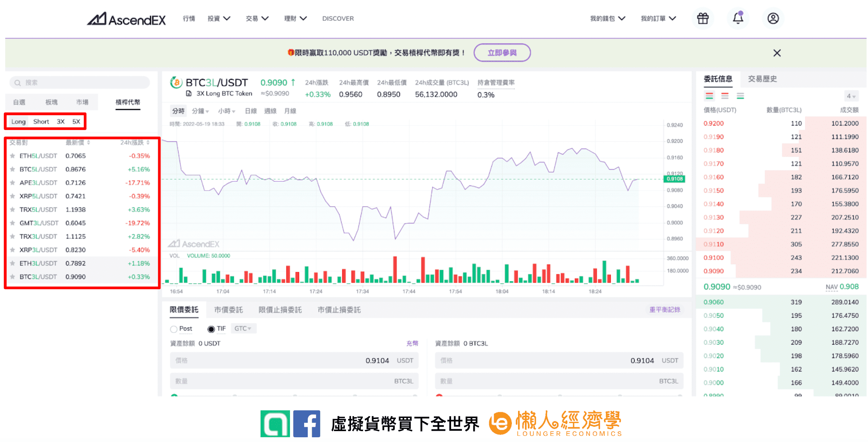Switch to the 自選 tab
This screenshot has height=442, width=868.
[19, 103]
